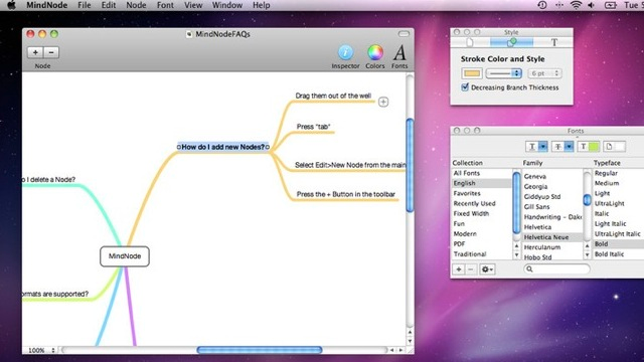This screenshot has width=644, height=362.
Task: Add a font collection with plus button
Action: 458,269
